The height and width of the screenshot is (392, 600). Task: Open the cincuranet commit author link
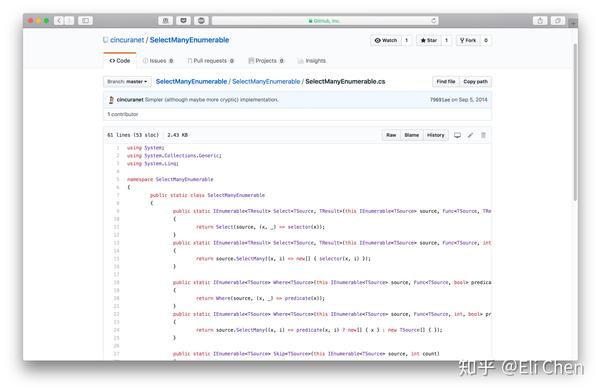(130, 100)
